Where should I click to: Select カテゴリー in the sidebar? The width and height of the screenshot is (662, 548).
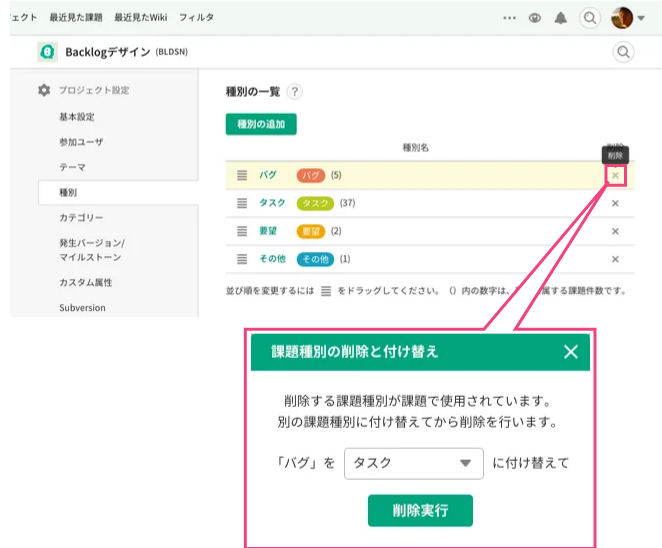click(x=81, y=217)
